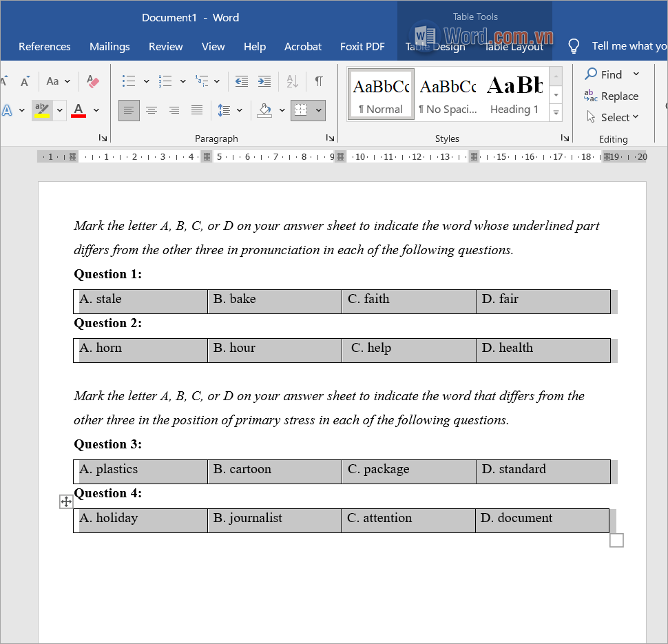The width and height of the screenshot is (668, 644).
Task: Click the cell containing 'A. stale'
Action: click(140, 302)
